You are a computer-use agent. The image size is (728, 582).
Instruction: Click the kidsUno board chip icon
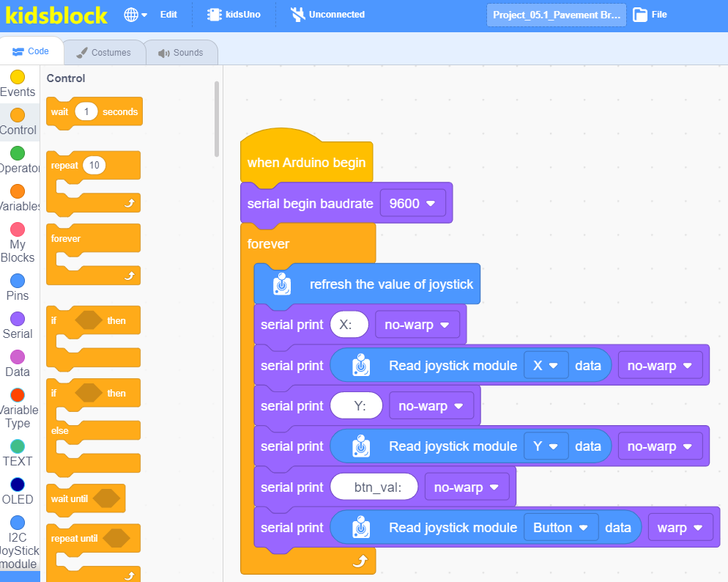[x=214, y=15]
